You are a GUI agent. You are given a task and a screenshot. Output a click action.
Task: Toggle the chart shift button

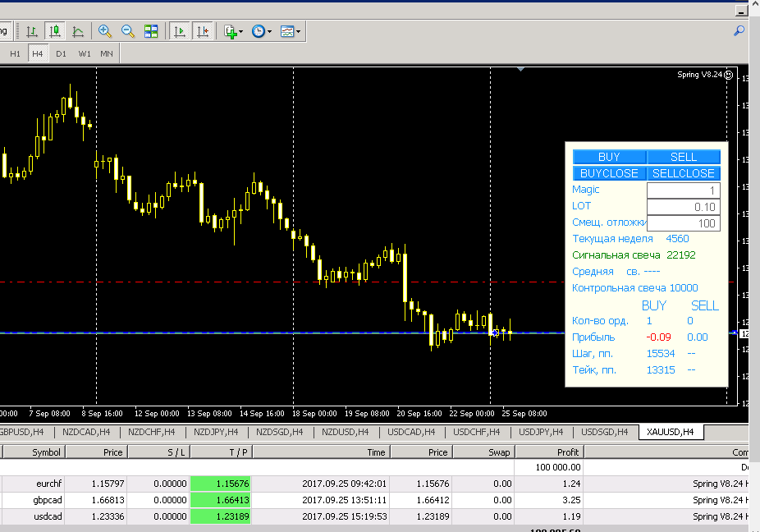click(x=203, y=31)
